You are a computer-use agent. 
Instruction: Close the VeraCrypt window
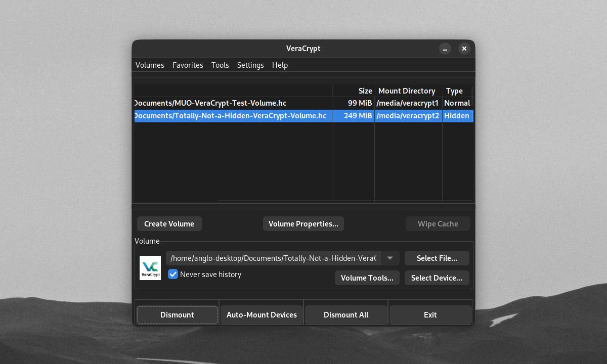click(x=464, y=49)
